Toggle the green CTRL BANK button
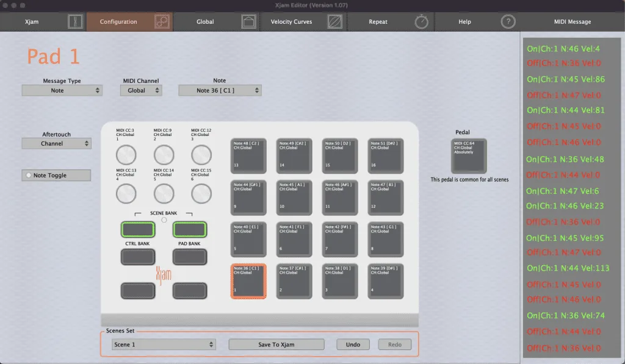Screen dimensions: 625x364 click(x=138, y=229)
